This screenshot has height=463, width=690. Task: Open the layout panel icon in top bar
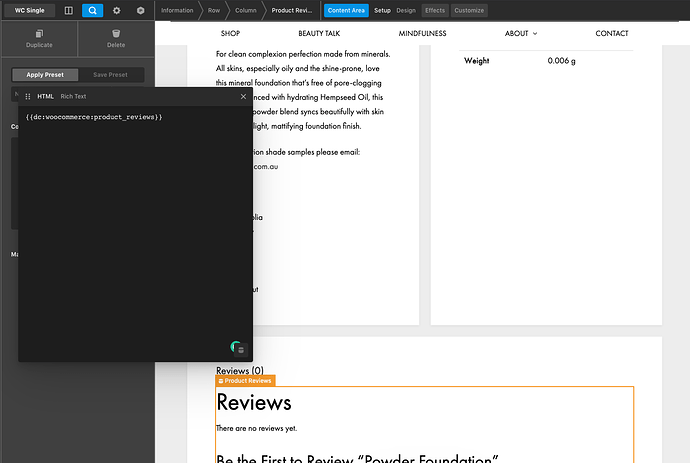68,10
